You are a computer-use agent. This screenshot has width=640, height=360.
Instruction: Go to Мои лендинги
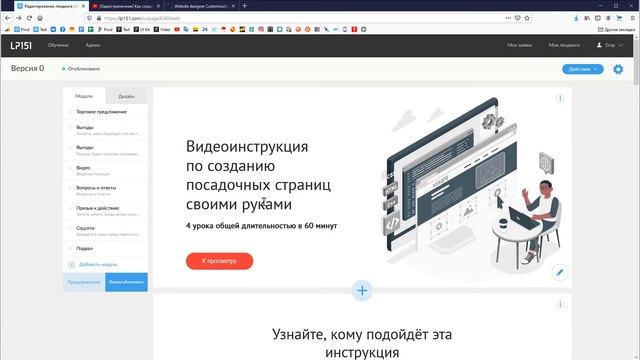(x=564, y=45)
